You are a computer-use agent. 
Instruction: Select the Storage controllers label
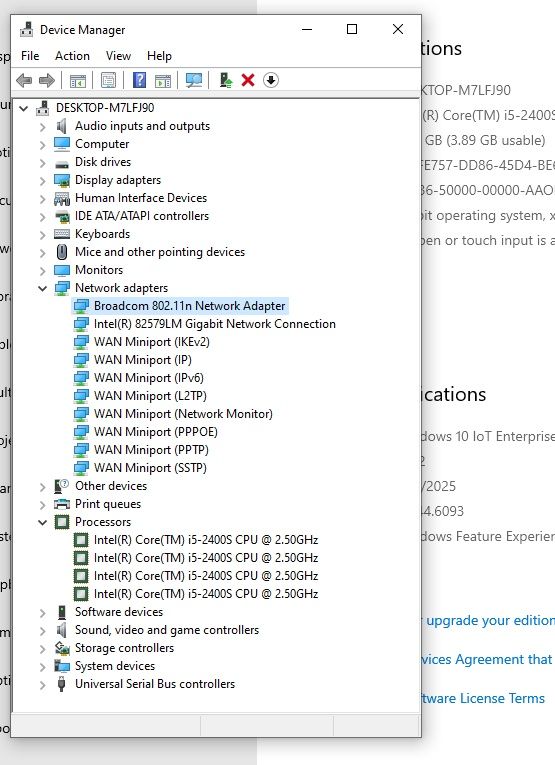tap(124, 648)
